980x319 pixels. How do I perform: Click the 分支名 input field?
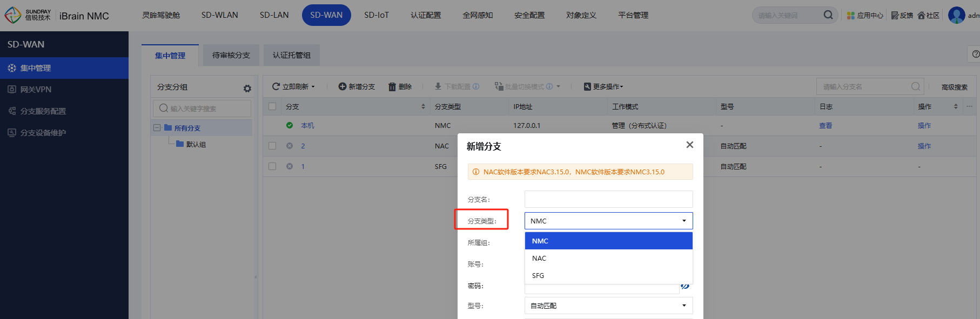608,199
